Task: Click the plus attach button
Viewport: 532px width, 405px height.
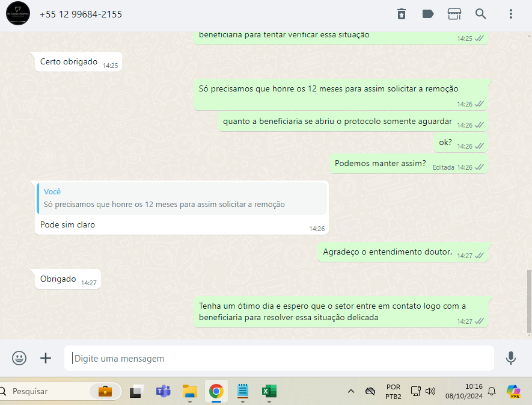Action: coord(46,358)
